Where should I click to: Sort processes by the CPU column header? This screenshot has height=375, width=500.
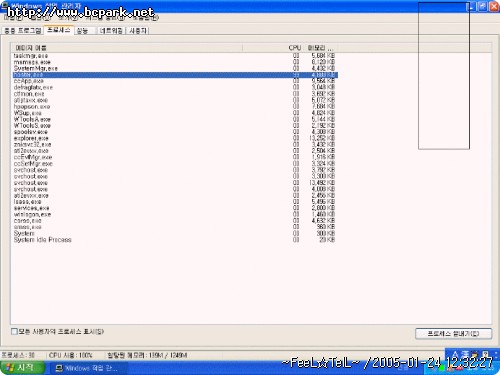[x=274, y=48]
